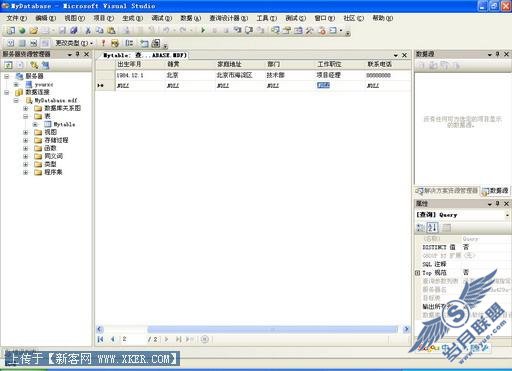Click the highlighted NULL cell under 工作职位
Screen dimensions: 512x371
pos(323,85)
